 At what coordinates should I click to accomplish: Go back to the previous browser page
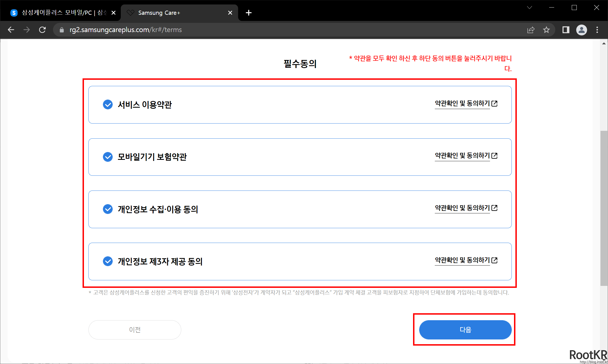(x=11, y=30)
